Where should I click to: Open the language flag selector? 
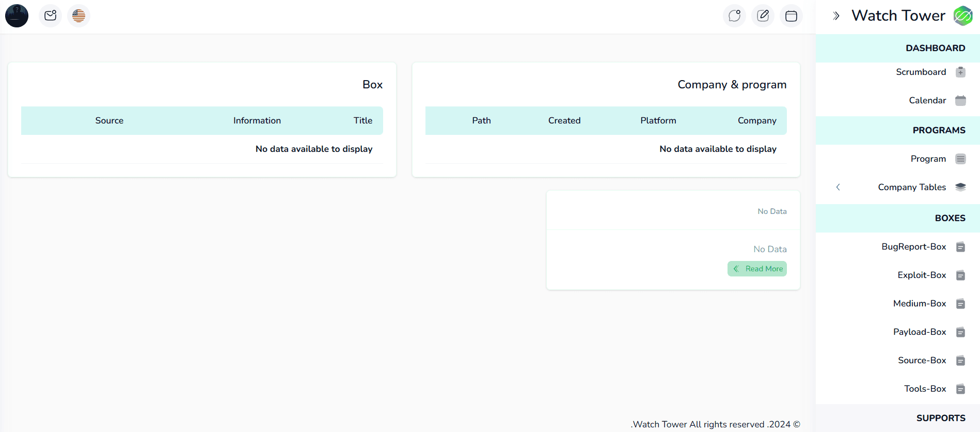click(x=78, y=16)
